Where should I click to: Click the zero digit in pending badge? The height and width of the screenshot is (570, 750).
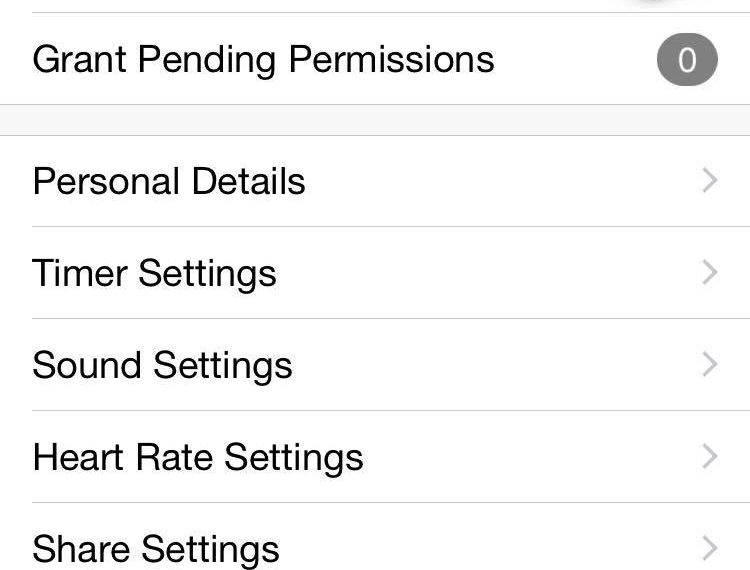pyautogui.click(x=687, y=60)
